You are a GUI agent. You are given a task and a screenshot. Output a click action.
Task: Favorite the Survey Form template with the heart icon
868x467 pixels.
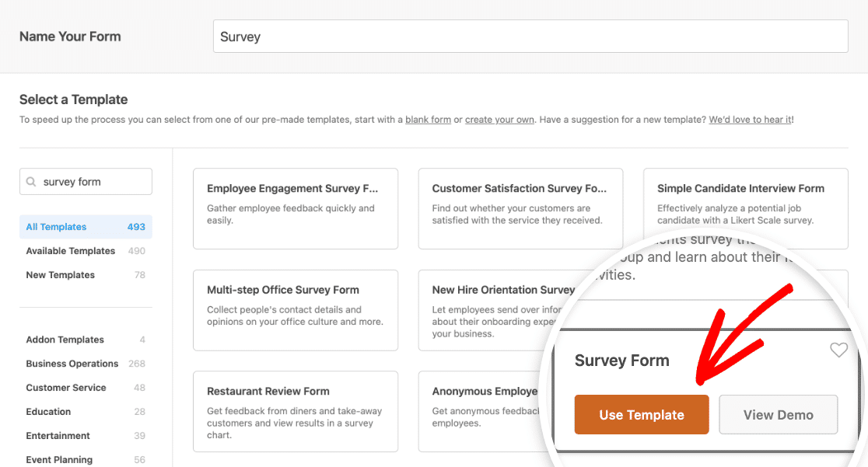(838, 350)
